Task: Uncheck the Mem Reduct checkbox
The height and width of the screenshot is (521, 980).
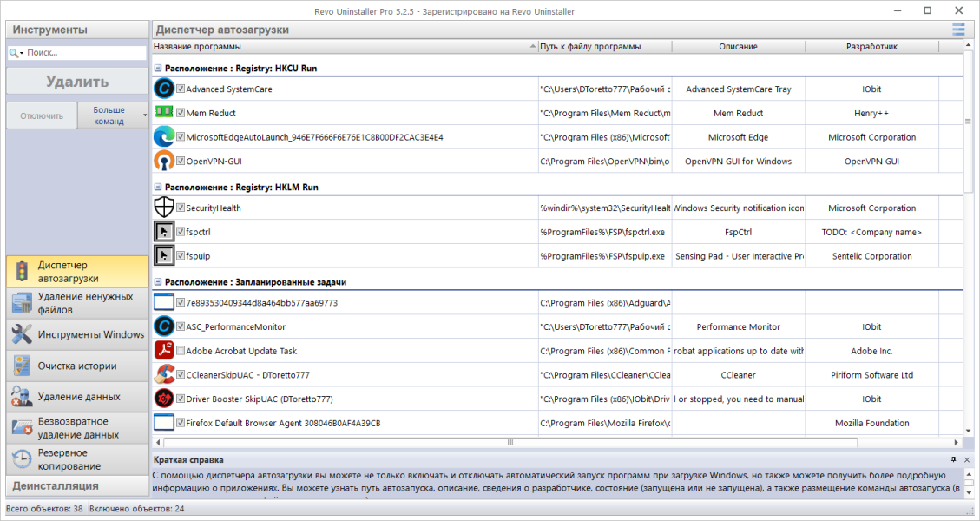Action: click(x=181, y=113)
